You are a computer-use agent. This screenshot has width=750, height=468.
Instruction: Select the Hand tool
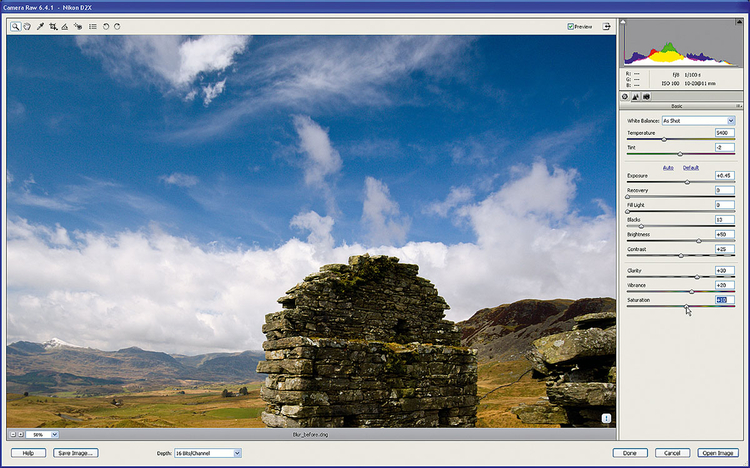click(27, 27)
